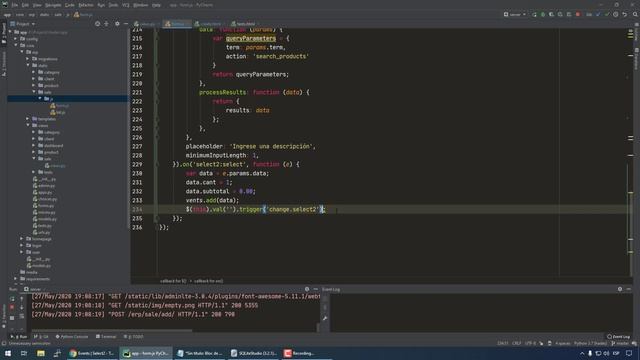Open the Event Log status bar button
Viewport: 640px width, 360px height.
click(618, 337)
